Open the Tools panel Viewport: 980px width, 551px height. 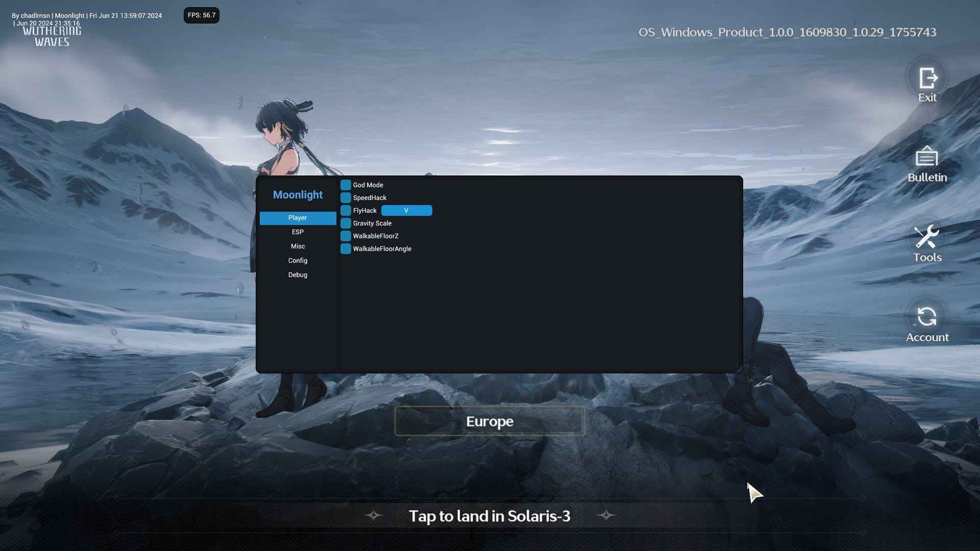927,242
